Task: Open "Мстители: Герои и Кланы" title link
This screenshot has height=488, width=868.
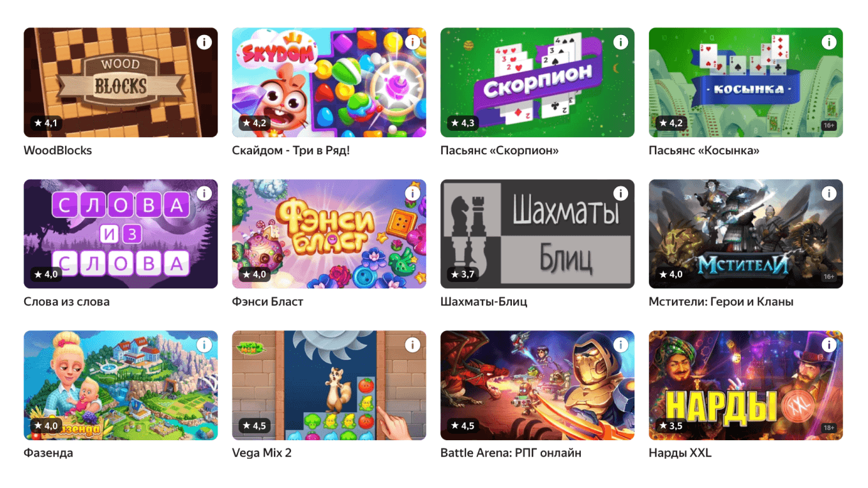Action: (x=721, y=302)
